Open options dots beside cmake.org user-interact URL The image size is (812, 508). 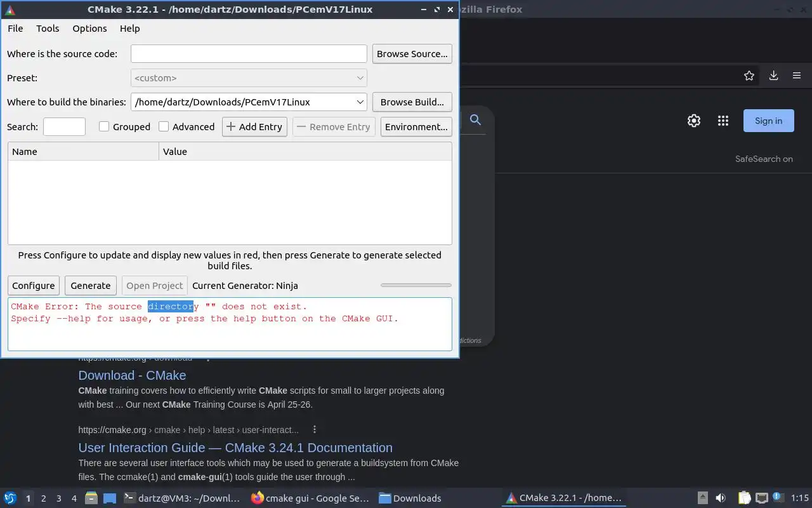tap(314, 430)
